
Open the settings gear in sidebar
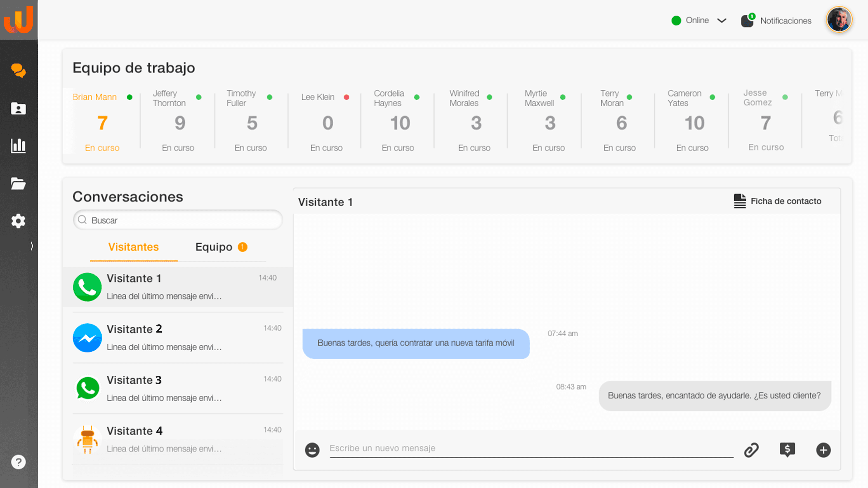pyautogui.click(x=18, y=221)
